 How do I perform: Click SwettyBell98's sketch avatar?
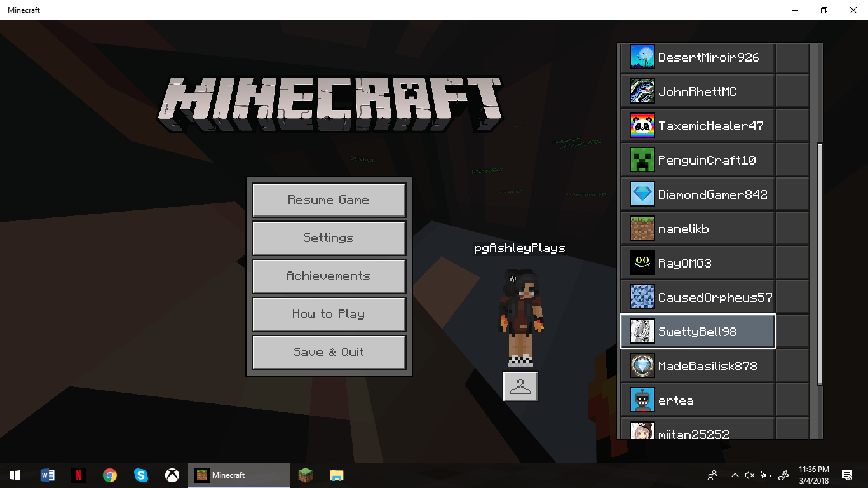point(642,332)
